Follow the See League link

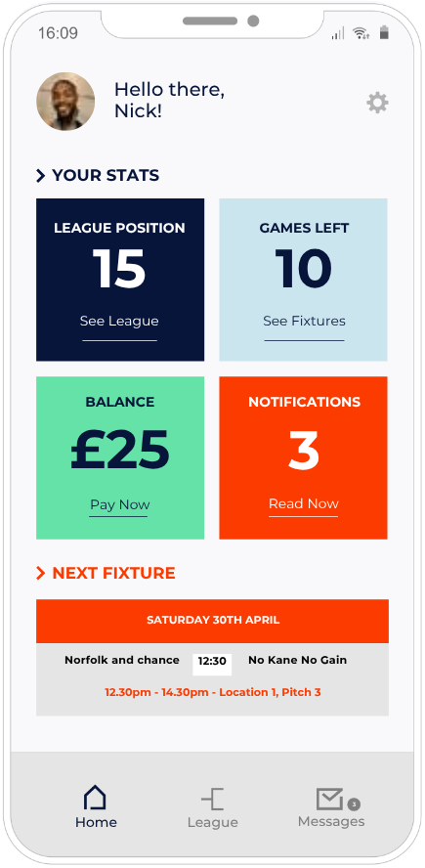[119, 321]
